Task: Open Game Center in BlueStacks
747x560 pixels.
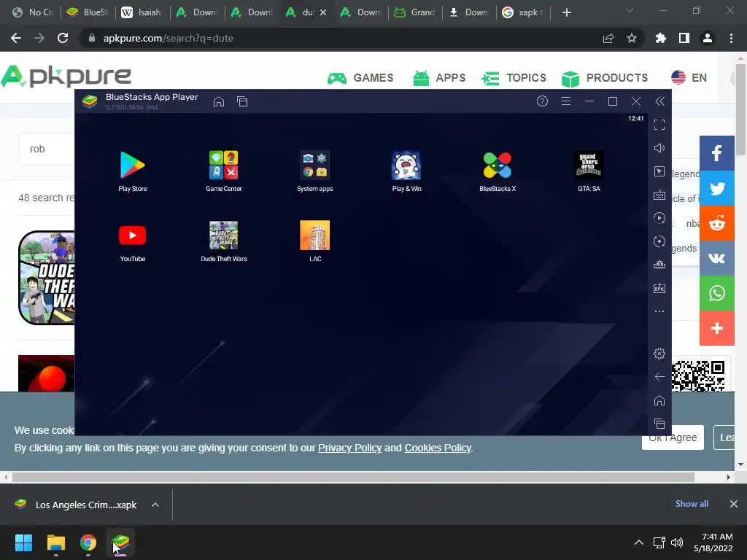Action: [x=223, y=171]
